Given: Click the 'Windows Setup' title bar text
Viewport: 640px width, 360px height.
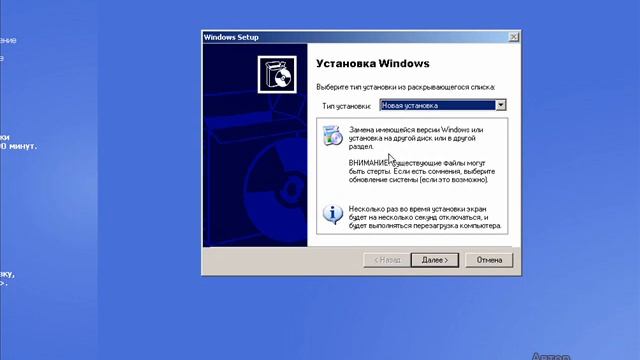Looking at the screenshot, I should pos(231,37).
